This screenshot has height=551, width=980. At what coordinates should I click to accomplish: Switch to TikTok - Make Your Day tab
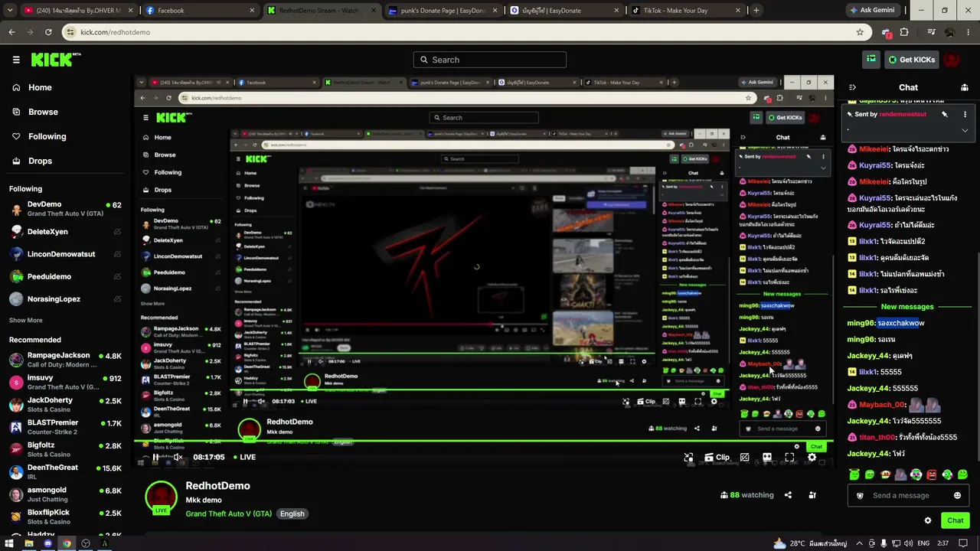[x=685, y=11]
